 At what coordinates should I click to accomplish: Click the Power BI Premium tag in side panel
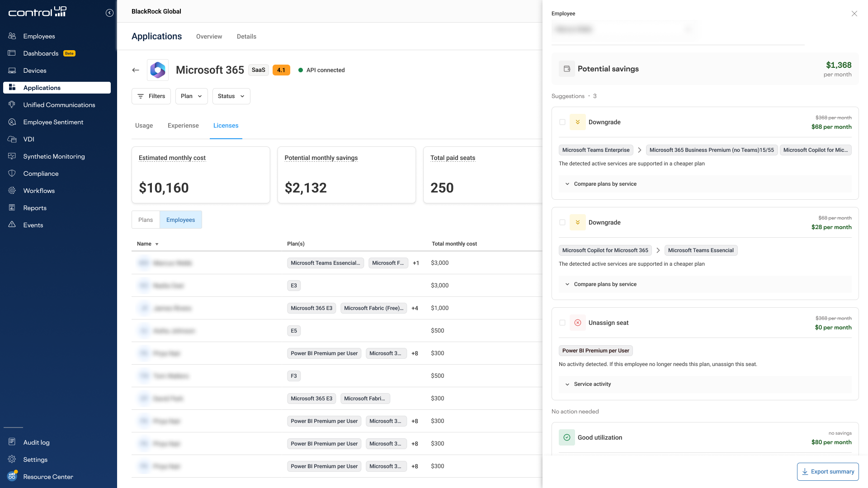coord(595,351)
